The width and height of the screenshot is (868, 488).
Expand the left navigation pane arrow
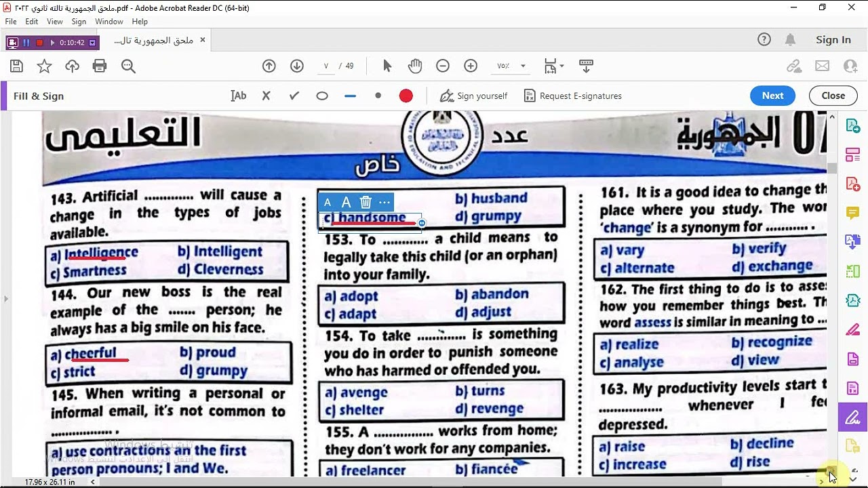(x=5, y=298)
